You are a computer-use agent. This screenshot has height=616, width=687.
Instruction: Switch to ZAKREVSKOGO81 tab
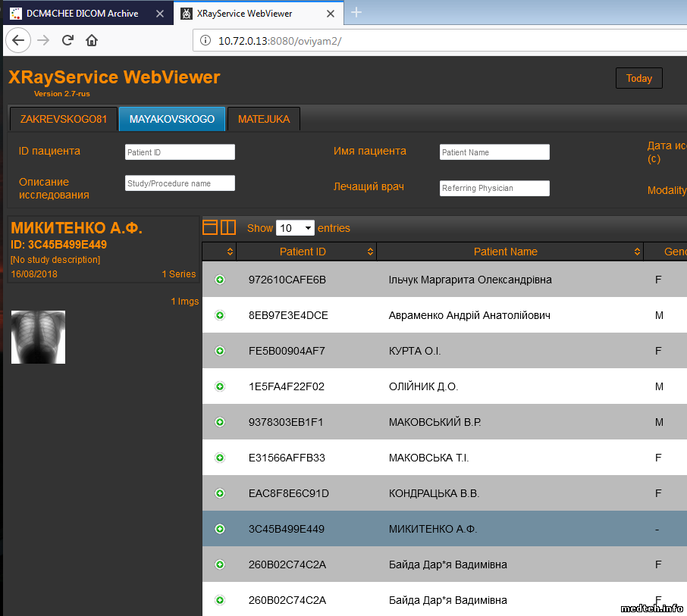click(64, 119)
